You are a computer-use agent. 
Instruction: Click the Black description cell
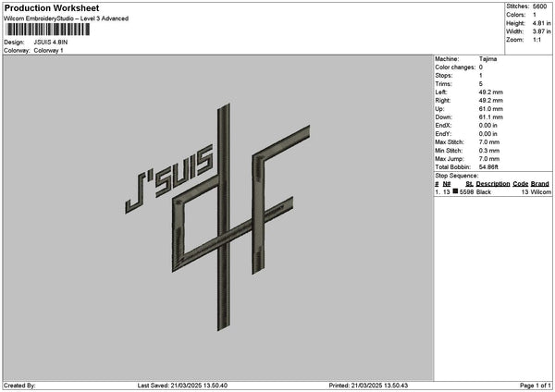[x=484, y=192]
